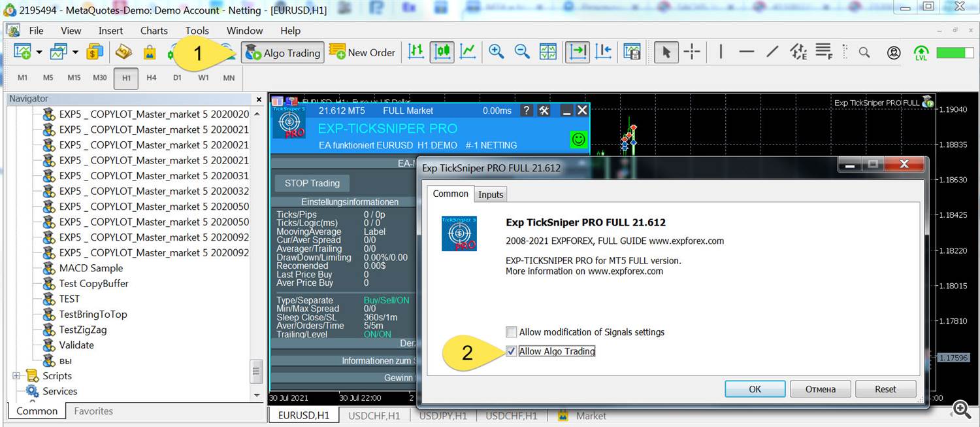The width and height of the screenshot is (980, 427).
Task: Toggle the Allow Algo Trading checkbox
Action: (x=512, y=351)
